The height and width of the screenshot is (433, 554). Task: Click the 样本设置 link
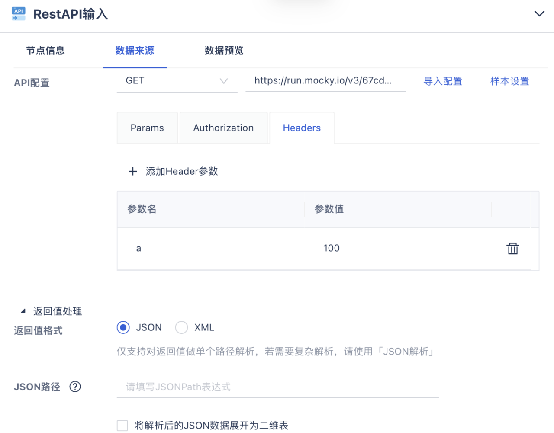point(509,81)
